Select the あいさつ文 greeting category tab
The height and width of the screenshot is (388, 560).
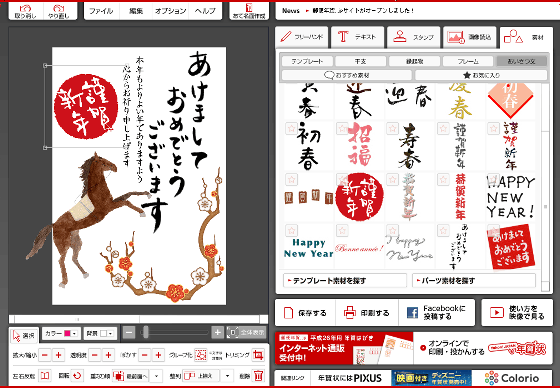(521, 61)
